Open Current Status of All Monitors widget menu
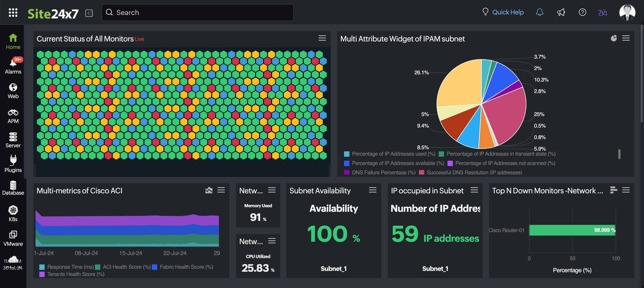The image size is (644, 288). click(322, 38)
